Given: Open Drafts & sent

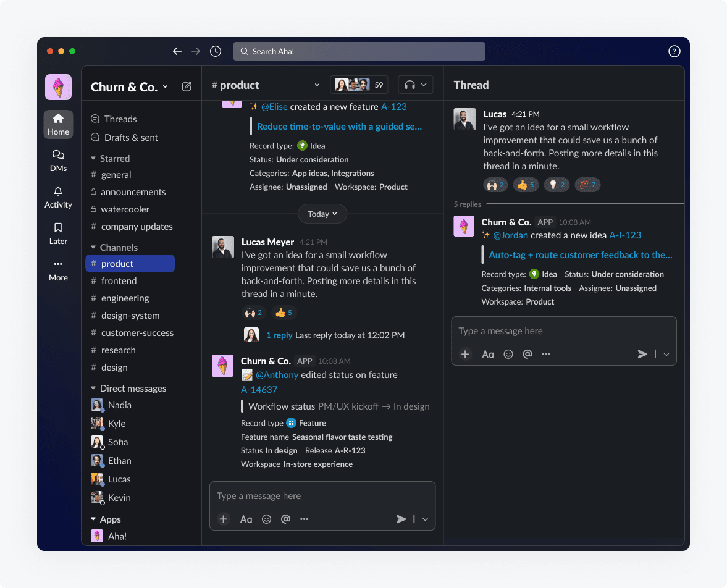Looking at the screenshot, I should pos(124,138).
